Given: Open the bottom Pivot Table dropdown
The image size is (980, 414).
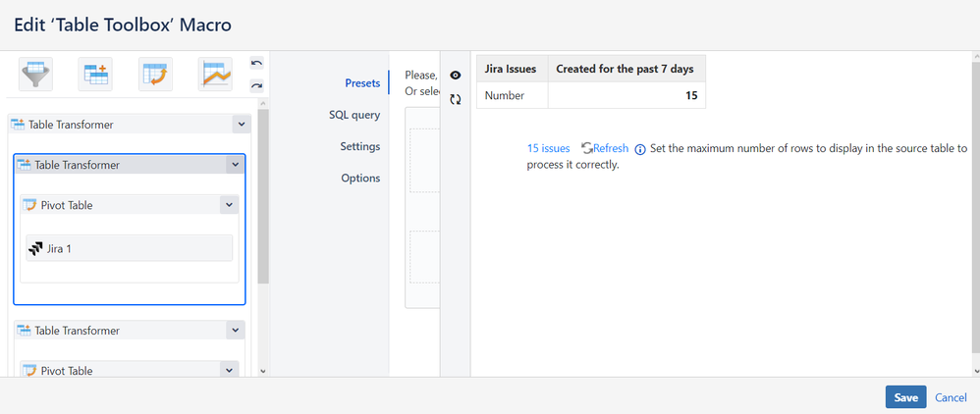Looking at the screenshot, I should coord(229,370).
